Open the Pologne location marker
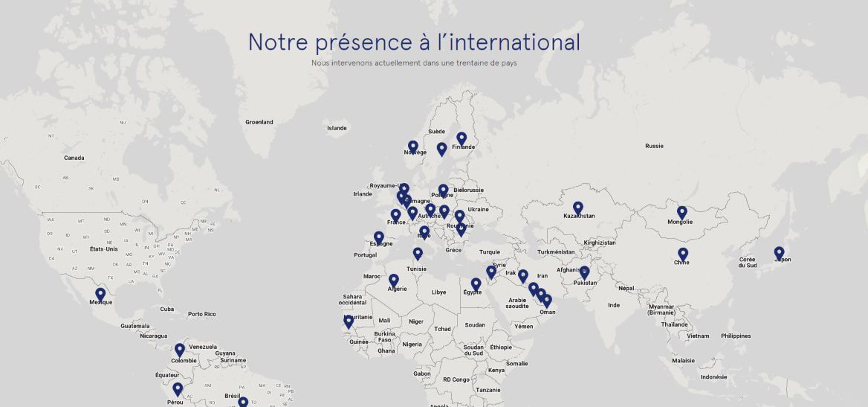The width and height of the screenshot is (868, 407). [443, 190]
